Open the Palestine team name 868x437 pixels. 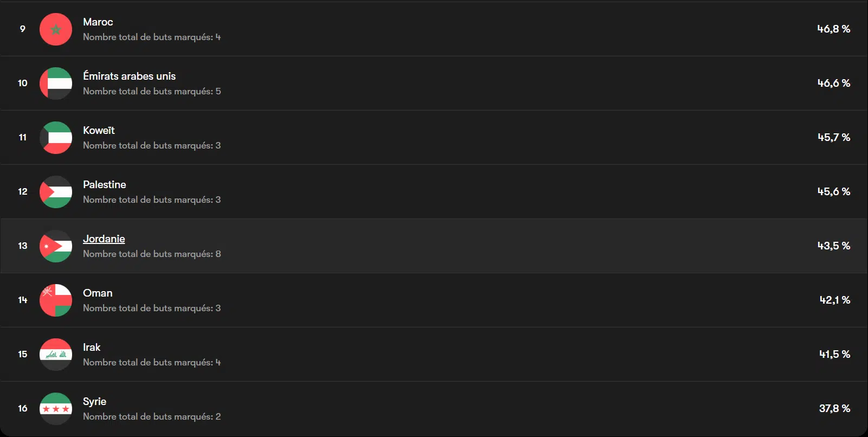pos(104,185)
